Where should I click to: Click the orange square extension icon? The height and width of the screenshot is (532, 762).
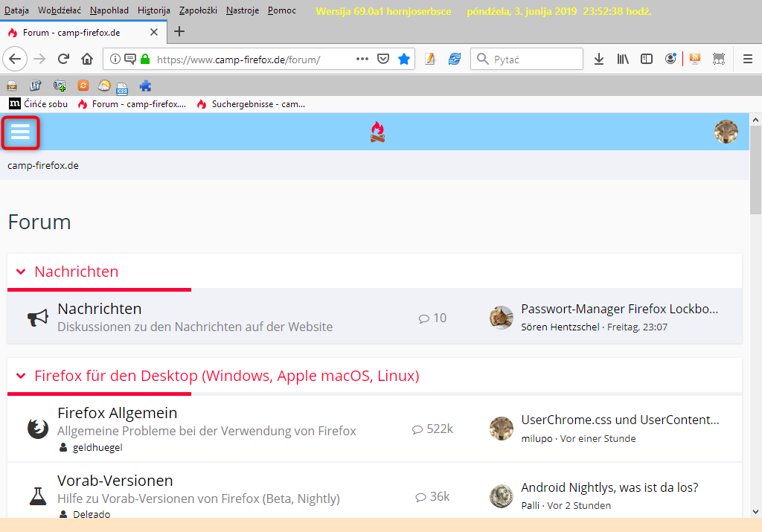coord(83,86)
